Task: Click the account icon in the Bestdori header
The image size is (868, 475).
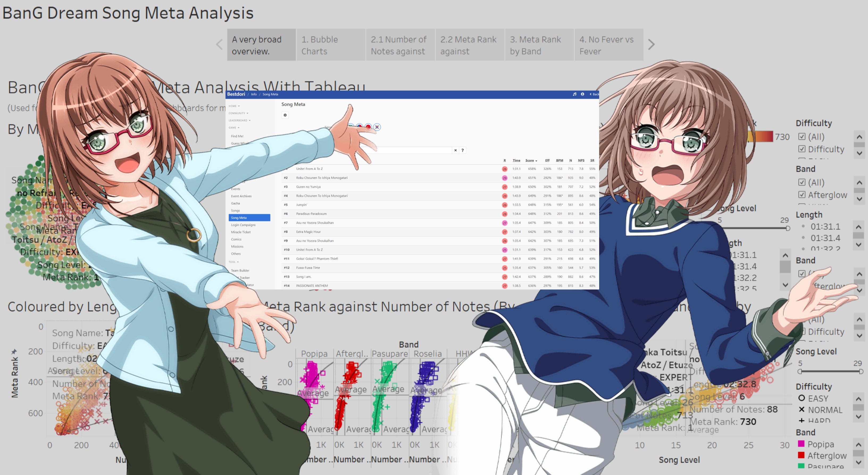Action: pos(582,94)
